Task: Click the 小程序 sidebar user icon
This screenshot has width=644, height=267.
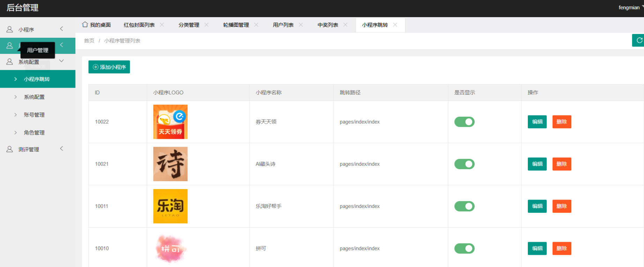Action: 10,29
